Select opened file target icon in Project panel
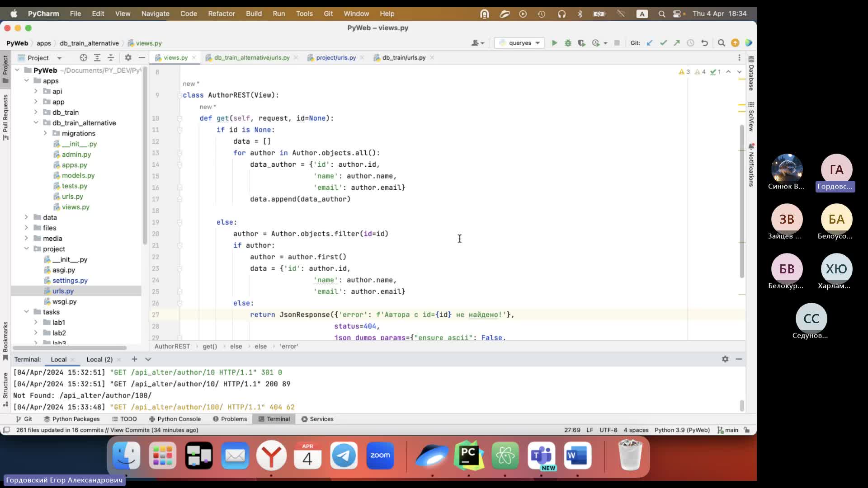868x488 pixels. pyautogui.click(x=83, y=57)
